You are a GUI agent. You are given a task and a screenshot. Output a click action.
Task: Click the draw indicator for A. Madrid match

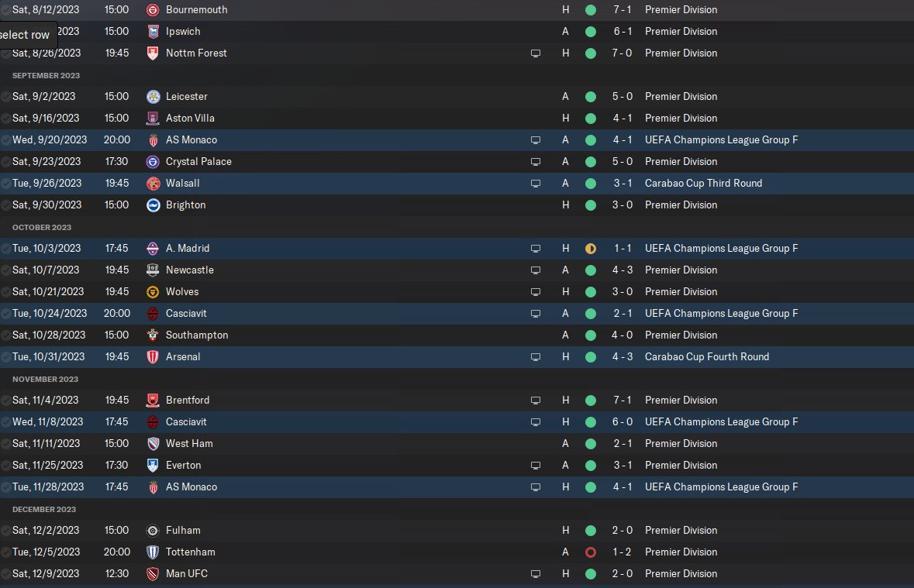591,249
